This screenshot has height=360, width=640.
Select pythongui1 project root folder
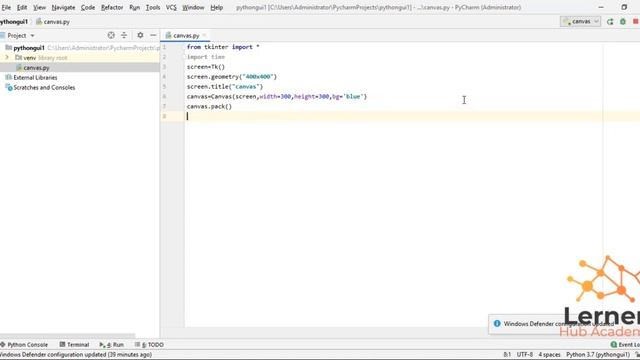coord(29,48)
